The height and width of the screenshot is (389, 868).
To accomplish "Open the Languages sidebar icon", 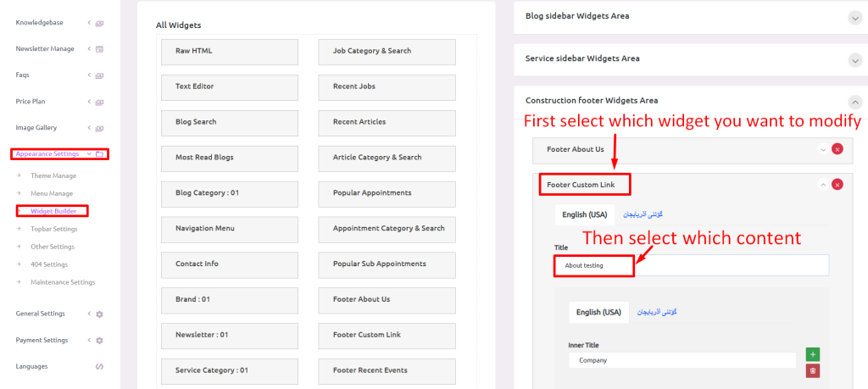I will pyautogui.click(x=100, y=366).
